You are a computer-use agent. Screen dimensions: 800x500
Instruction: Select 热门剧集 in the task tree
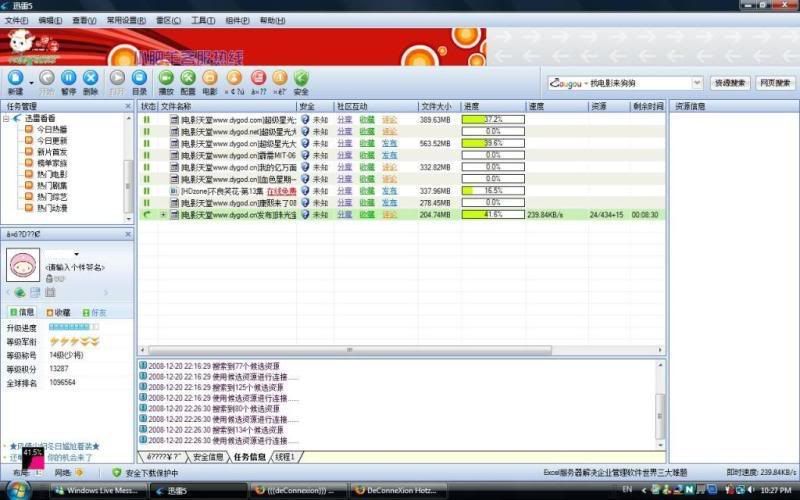pyautogui.click(x=52, y=186)
